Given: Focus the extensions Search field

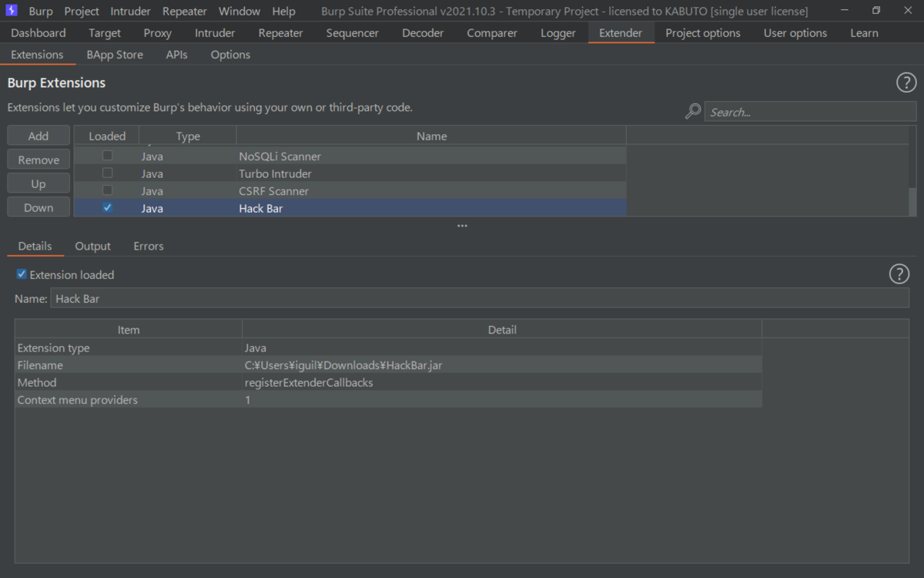Looking at the screenshot, I should click(x=810, y=113).
